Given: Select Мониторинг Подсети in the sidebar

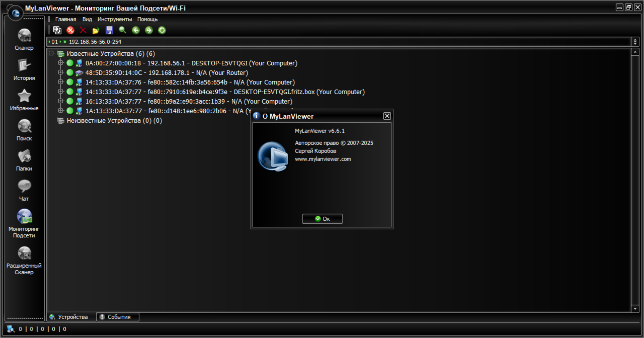Looking at the screenshot, I should [24, 223].
